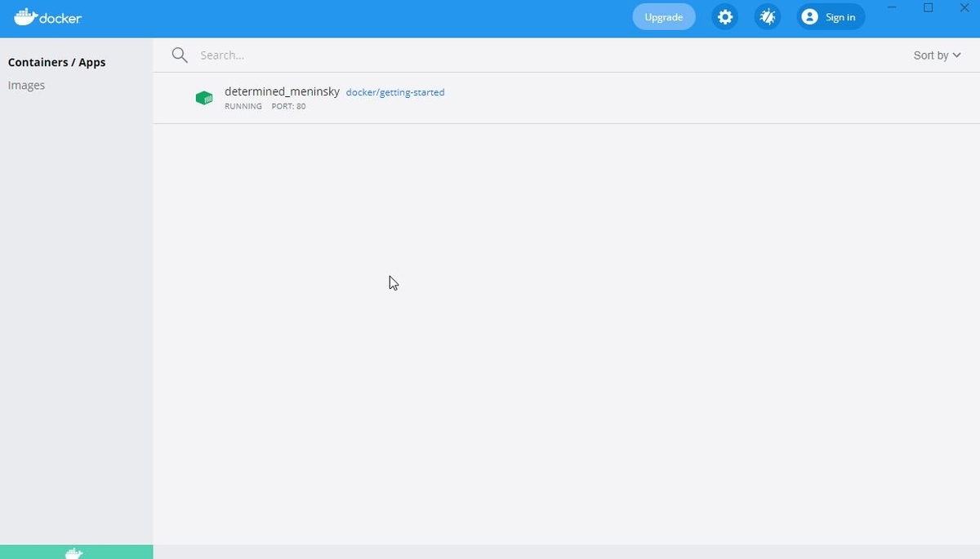Minimize the Docker Desktop window
980x559 pixels.
[x=893, y=8]
